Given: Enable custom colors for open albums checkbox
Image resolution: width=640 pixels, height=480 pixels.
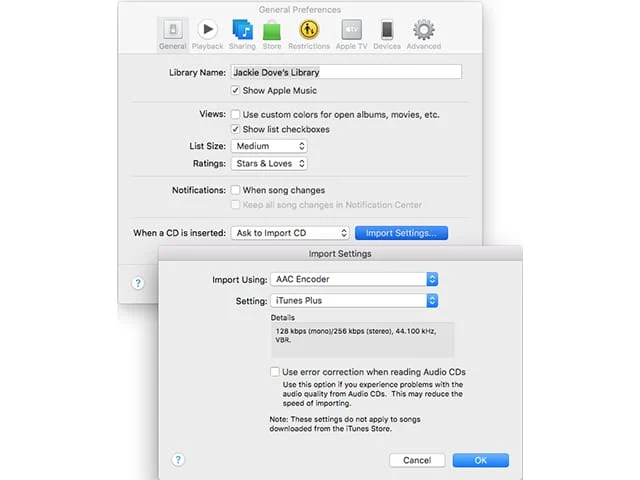Looking at the screenshot, I should click(x=236, y=114).
